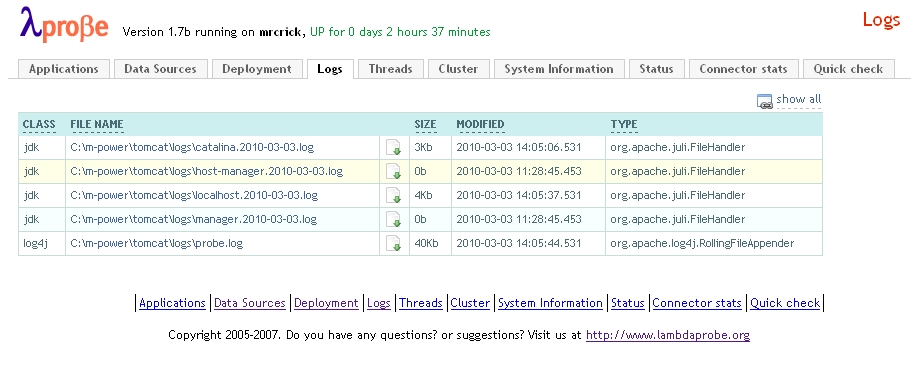Switch to the Threads tab
Viewport: 919px width, 367px height.
[x=390, y=69]
